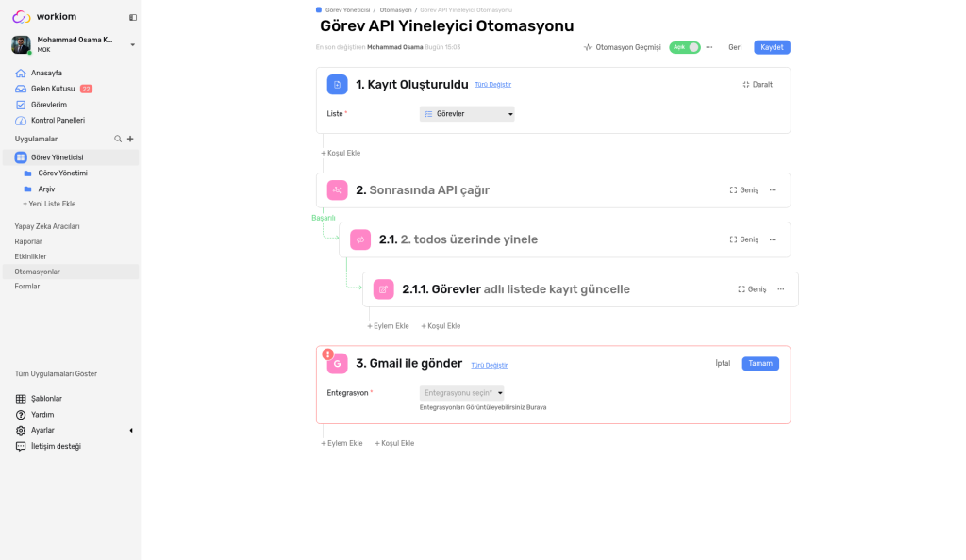Image resolution: width=966 pixels, height=560 pixels.
Task: Click Tüm Uygulamaları Göster
Action: 56,373
